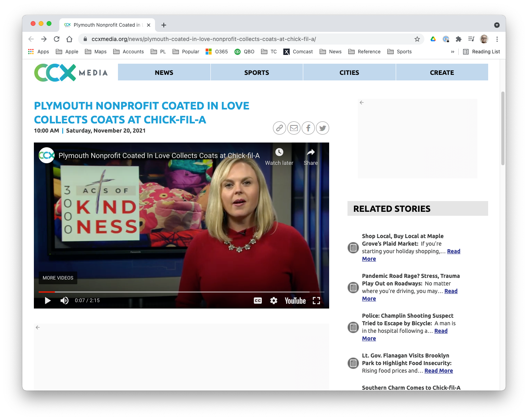Open the CITIES menu
The image size is (528, 420).
[x=349, y=72]
